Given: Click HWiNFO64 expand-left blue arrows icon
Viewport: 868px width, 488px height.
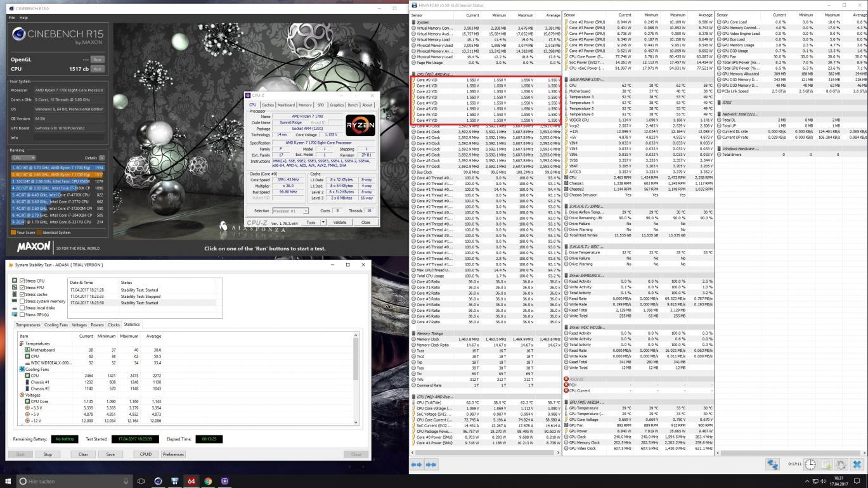Looking at the screenshot, I should pos(417,465).
